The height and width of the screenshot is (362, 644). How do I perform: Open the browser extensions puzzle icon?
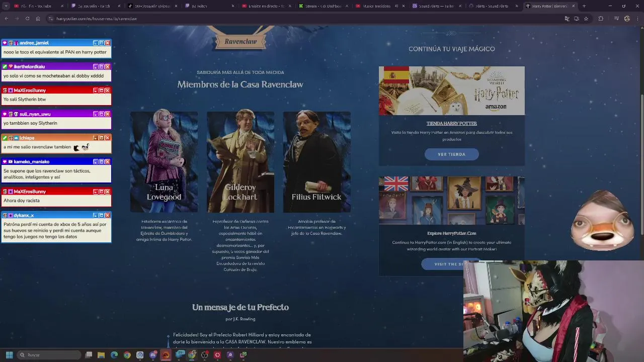[601, 19]
